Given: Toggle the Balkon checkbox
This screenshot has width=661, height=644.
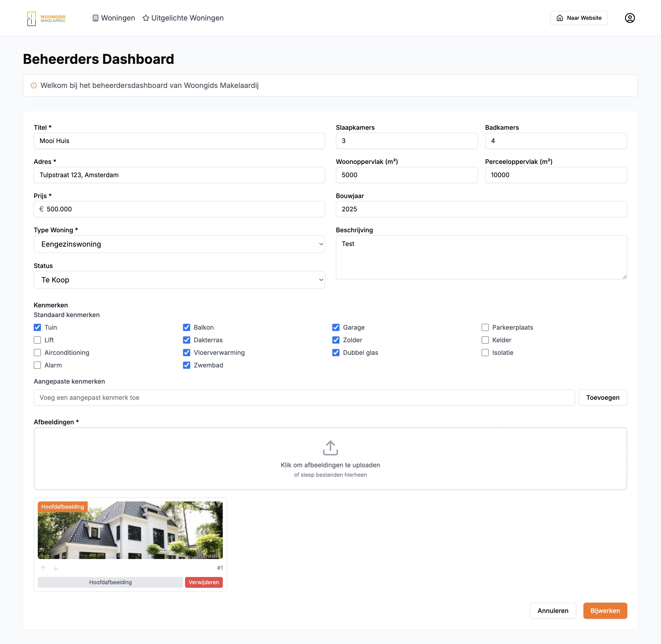Looking at the screenshot, I should [x=187, y=327].
